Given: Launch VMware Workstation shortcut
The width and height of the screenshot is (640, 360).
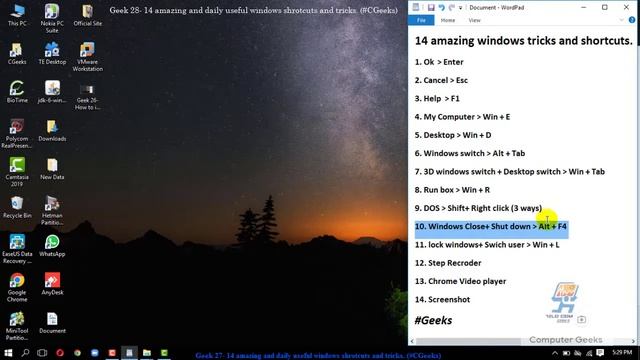Looking at the screenshot, I should (87, 57).
